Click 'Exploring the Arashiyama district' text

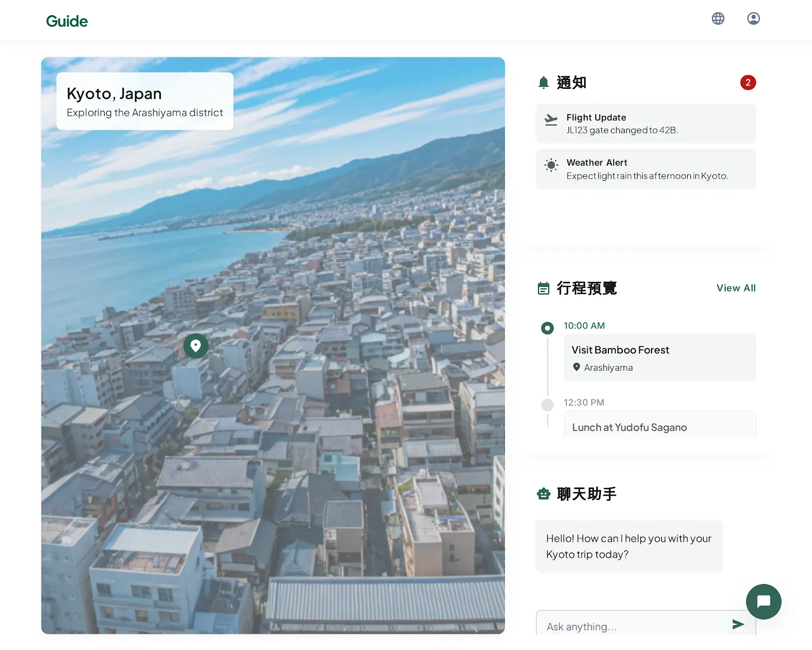(145, 113)
